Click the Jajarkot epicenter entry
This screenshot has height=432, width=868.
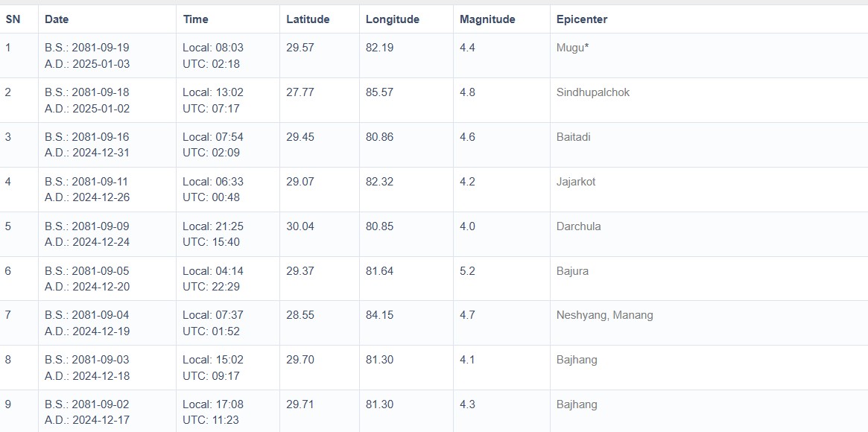click(575, 182)
